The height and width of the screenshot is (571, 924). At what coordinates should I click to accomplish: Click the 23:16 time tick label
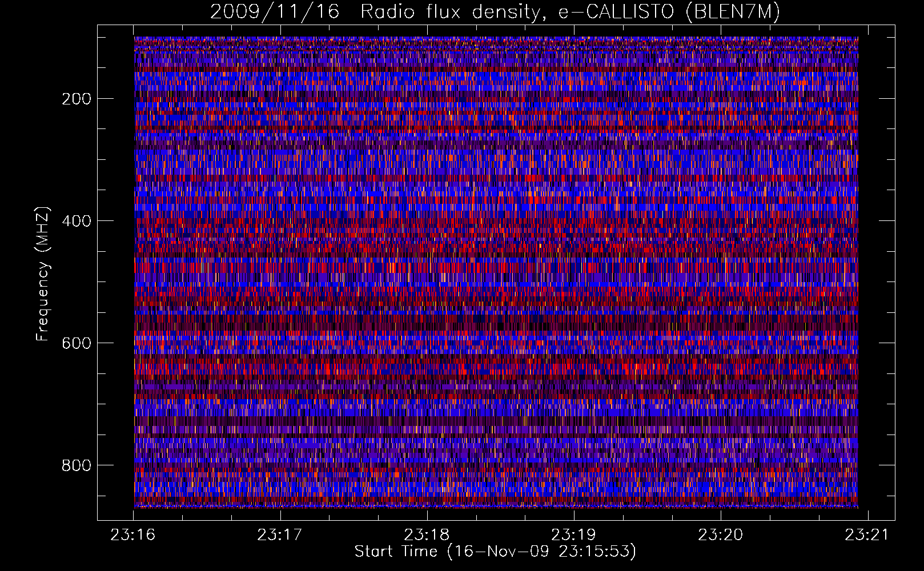(132, 535)
